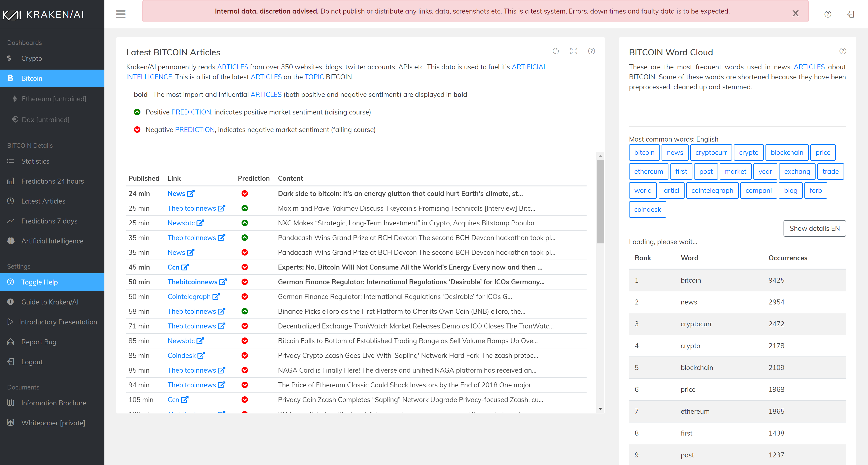Viewport: 868px width, 465px height.
Task: Dismiss the internal data warning banner
Action: [795, 13]
